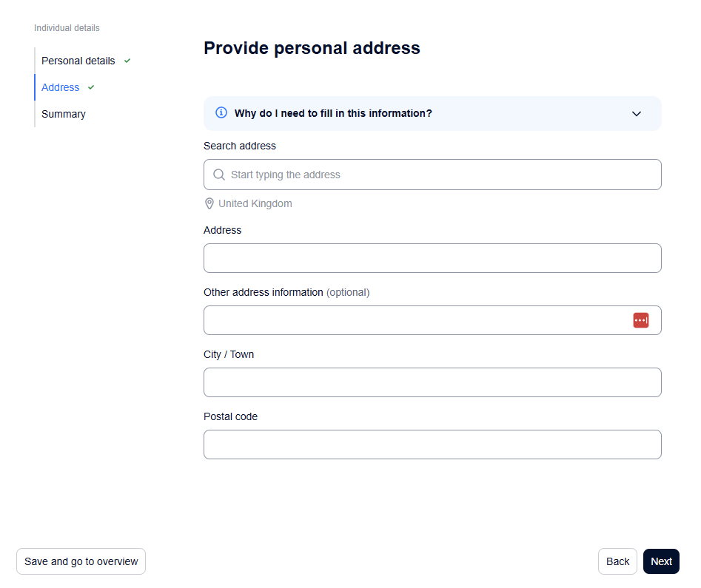Focus the Search address field
Screen dimensions: 701x588
point(432,175)
